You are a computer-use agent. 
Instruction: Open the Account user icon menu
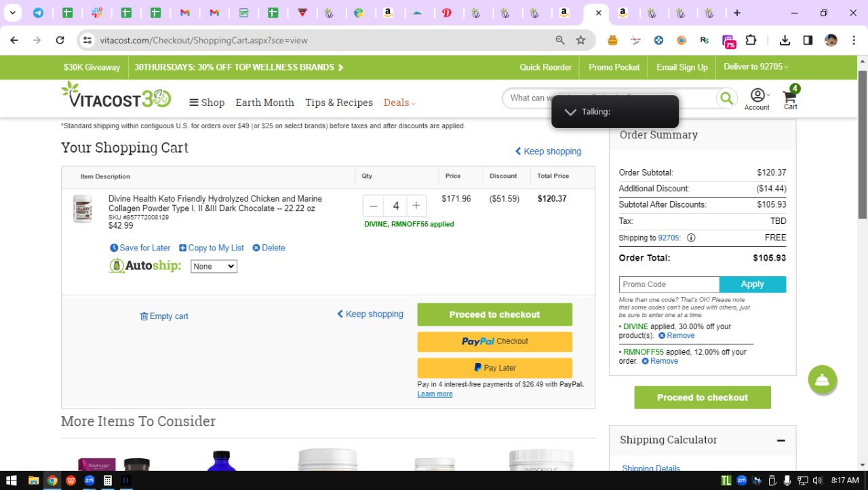757,99
